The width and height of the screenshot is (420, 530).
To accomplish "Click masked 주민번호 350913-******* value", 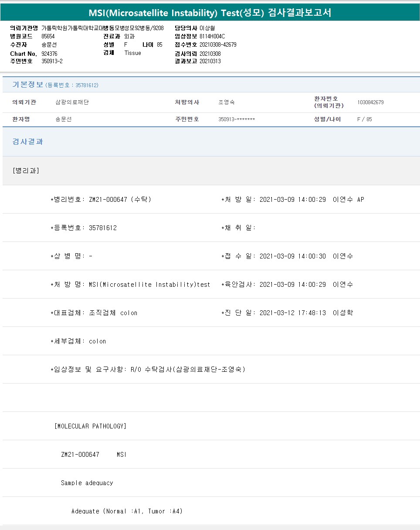I will click(x=237, y=119).
